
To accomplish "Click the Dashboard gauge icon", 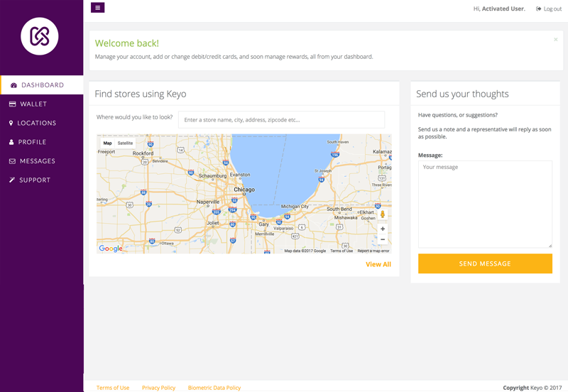I will (13, 85).
